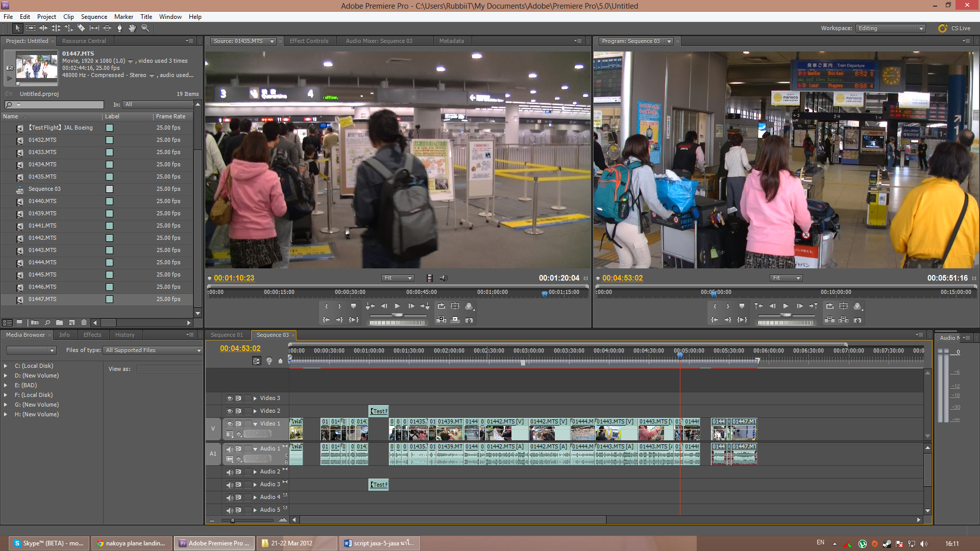Expand the Audio 2 track

255,472
